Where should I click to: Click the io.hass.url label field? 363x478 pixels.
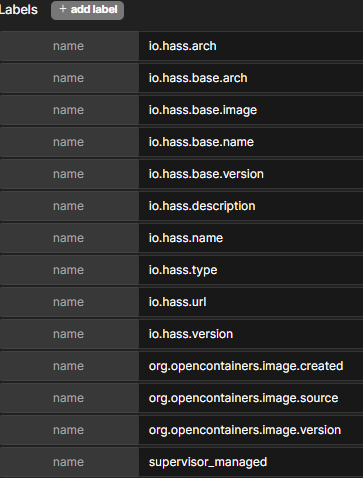click(x=251, y=302)
